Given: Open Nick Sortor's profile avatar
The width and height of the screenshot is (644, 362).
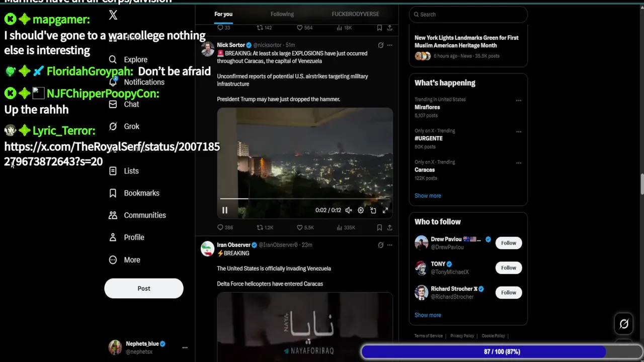Looking at the screenshot, I should [x=207, y=49].
